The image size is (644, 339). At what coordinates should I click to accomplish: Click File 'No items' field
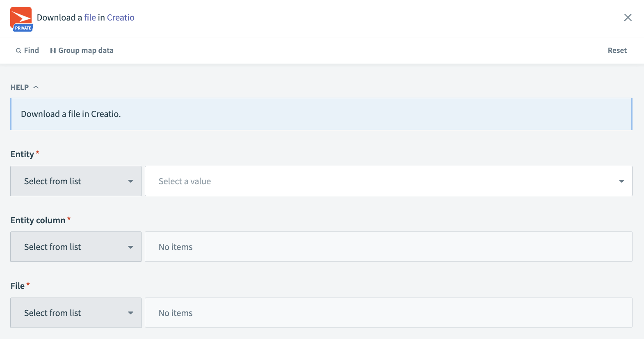click(388, 313)
